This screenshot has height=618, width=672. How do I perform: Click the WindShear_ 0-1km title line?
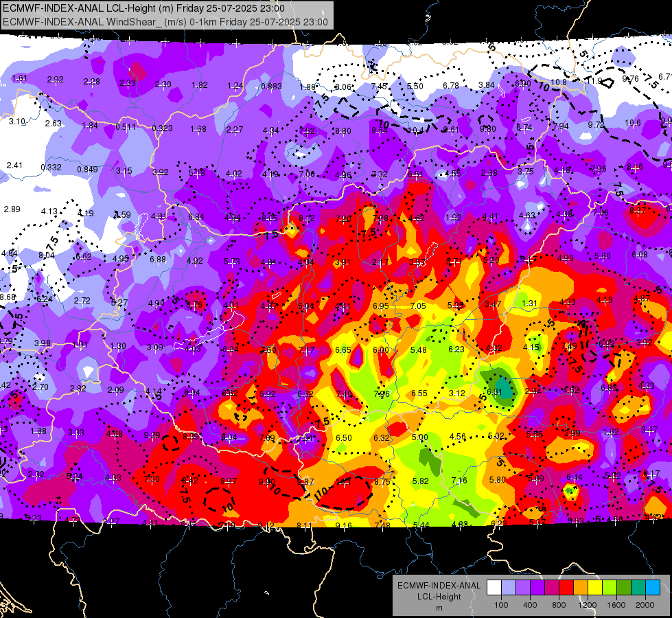[165, 22]
